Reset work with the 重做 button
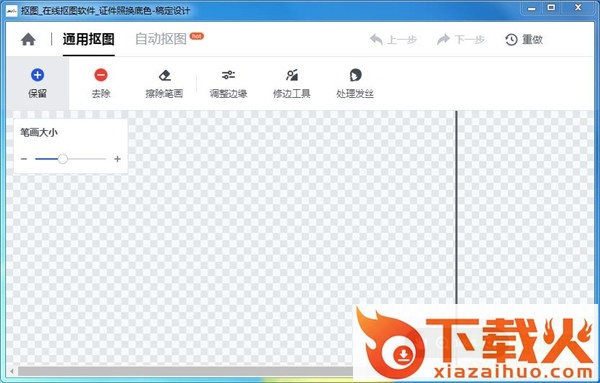The height and width of the screenshot is (383, 600). coord(524,39)
